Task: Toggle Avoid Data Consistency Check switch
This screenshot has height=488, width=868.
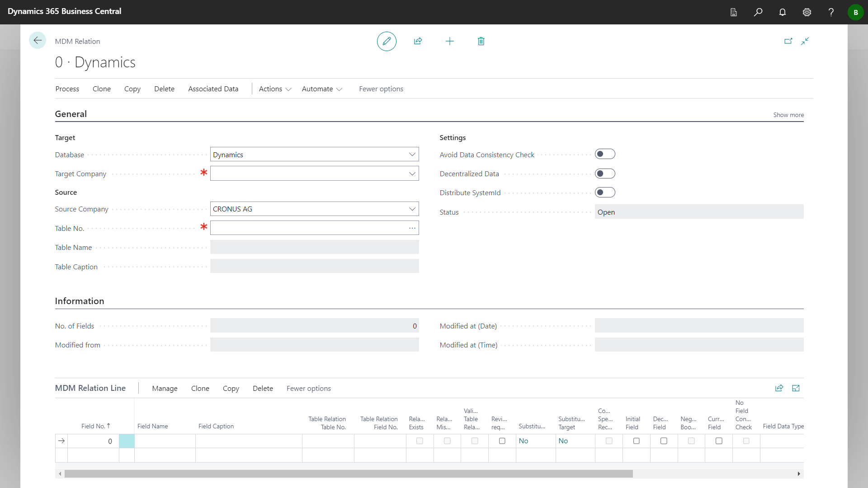Action: [605, 155]
